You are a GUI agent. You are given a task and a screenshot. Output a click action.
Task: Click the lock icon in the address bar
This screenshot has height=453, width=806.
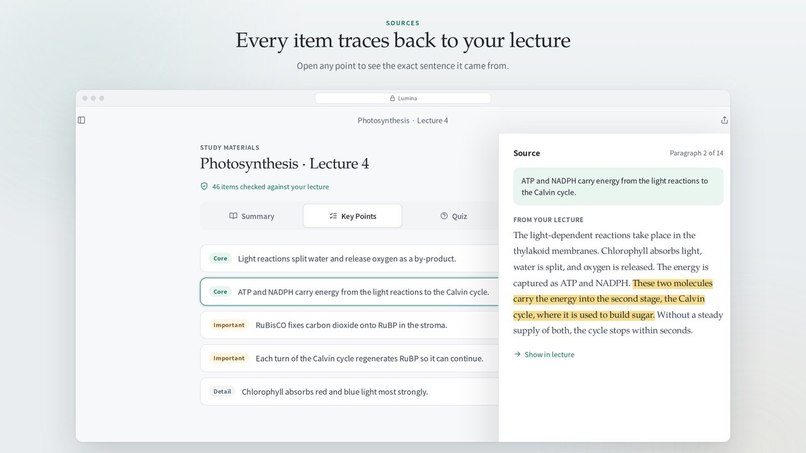(x=392, y=98)
